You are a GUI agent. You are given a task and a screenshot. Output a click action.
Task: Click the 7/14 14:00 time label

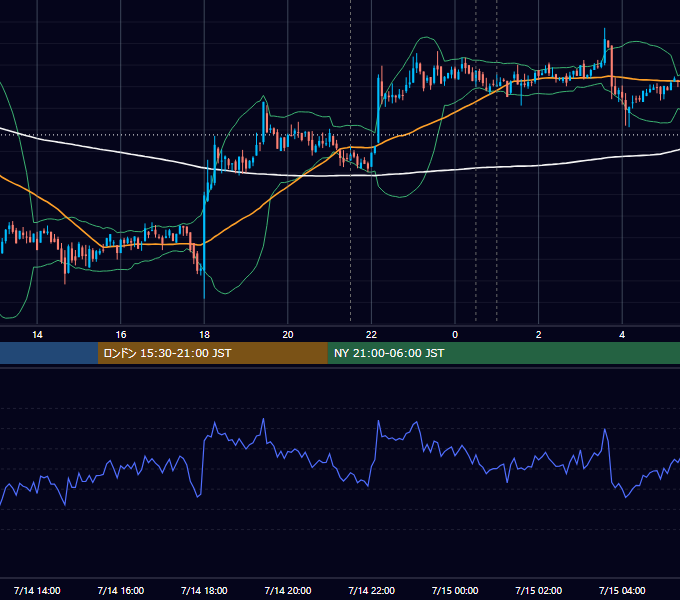(x=37, y=590)
